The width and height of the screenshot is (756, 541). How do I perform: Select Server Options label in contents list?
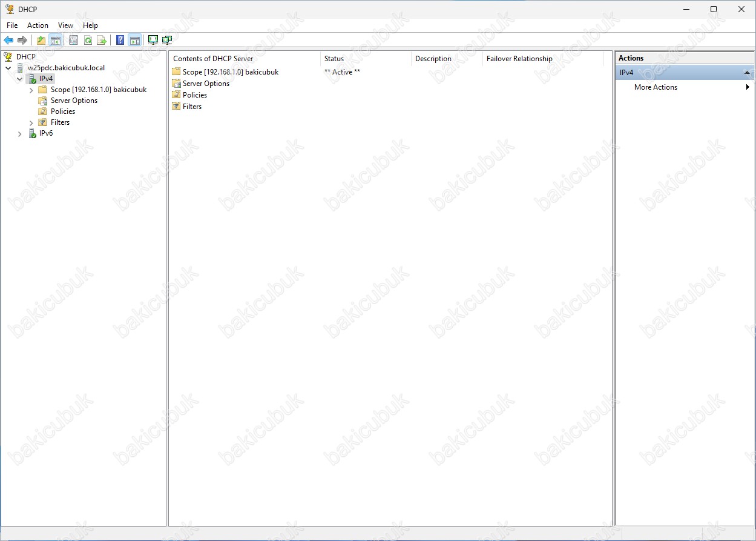[206, 84]
